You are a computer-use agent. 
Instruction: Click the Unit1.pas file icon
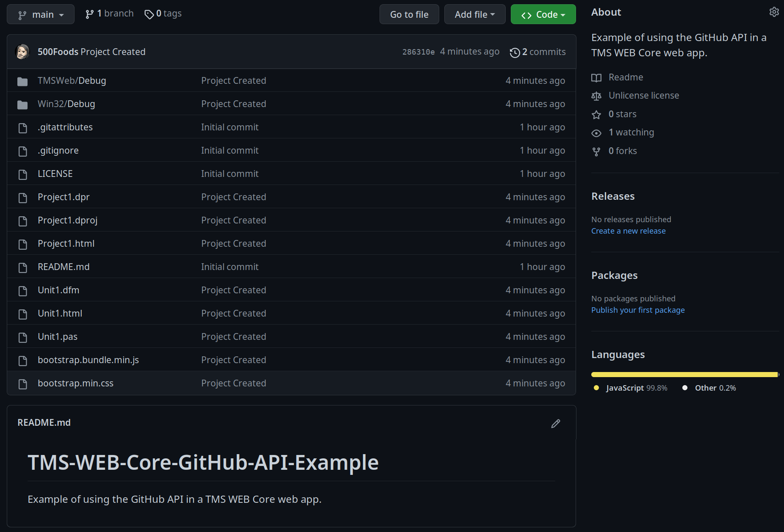click(x=23, y=337)
